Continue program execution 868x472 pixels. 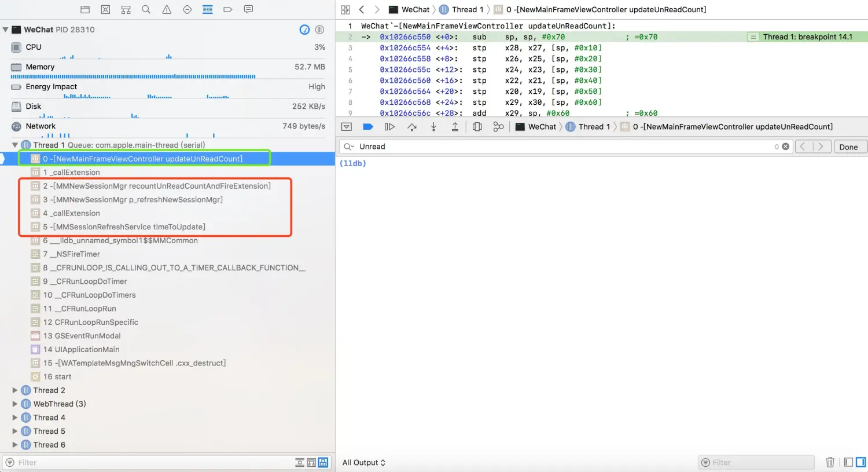click(389, 127)
